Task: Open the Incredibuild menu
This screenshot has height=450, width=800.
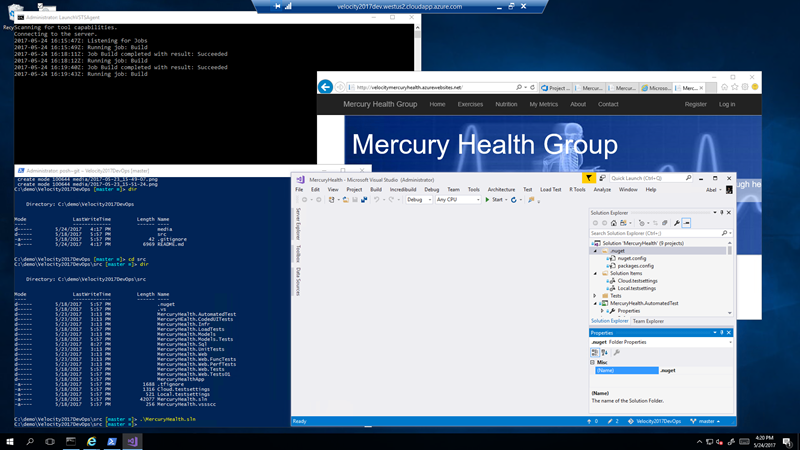Action: click(x=403, y=190)
